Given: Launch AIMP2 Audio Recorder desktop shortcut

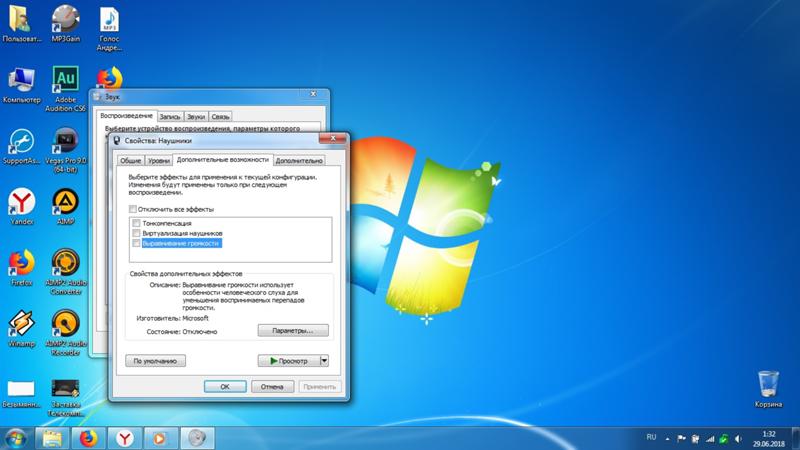Looking at the screenshot, I should point(65,333).
